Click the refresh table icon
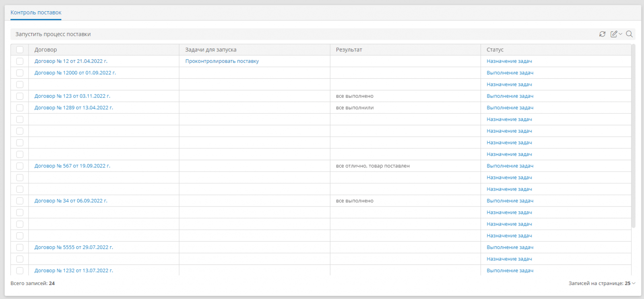The width and height of the screenshot is (644, 299). (602, 34)
